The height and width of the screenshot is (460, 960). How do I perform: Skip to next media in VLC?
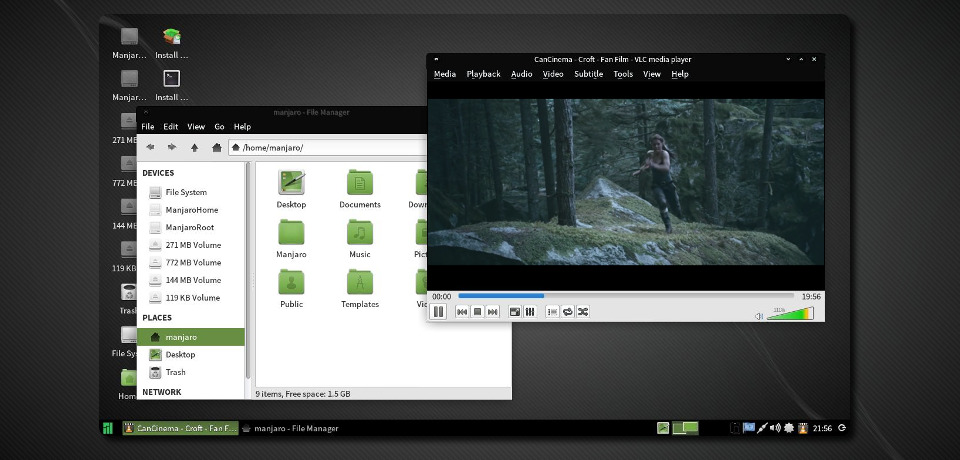[x=493, y=312]
